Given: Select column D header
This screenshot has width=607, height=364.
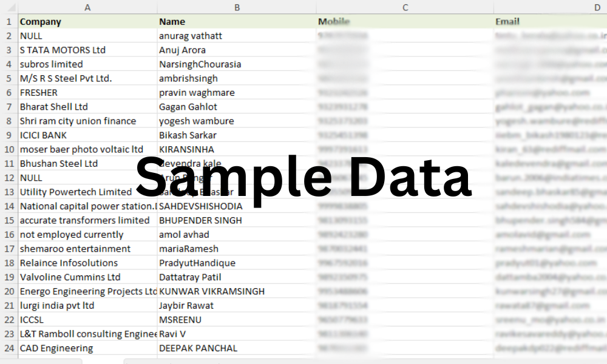Looking at the screenshot, I should (551, 7).
